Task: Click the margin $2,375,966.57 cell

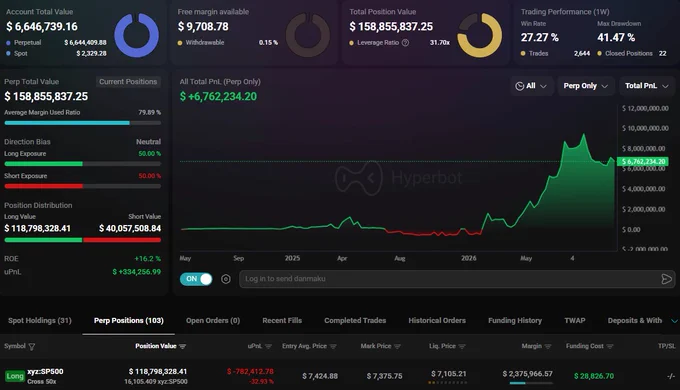Action: tap(527, 374)
